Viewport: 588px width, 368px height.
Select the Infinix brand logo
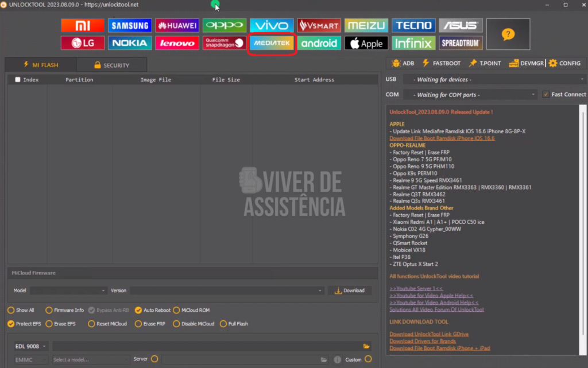click(413, 43)
